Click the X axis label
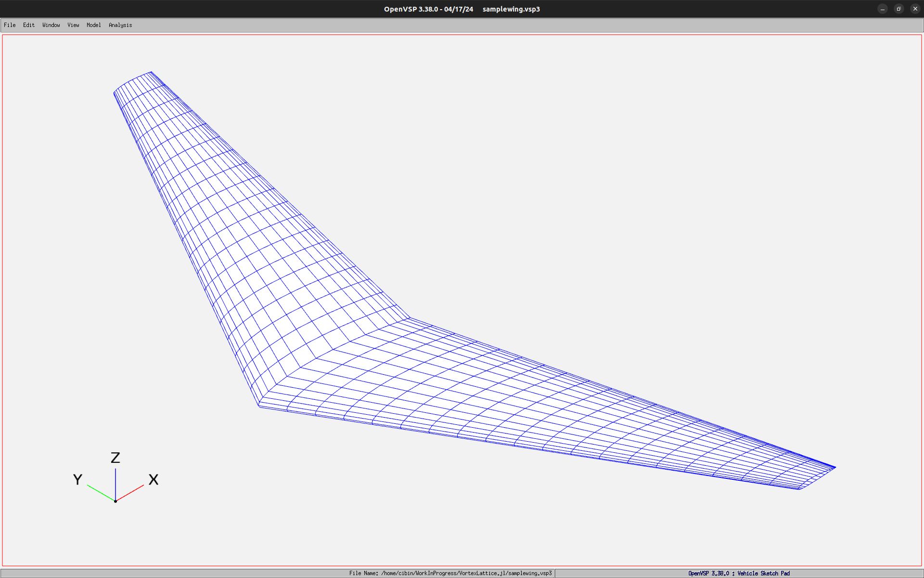Image resolution: width=924 pixels, height=578 pixels. (x=154, y=480)
